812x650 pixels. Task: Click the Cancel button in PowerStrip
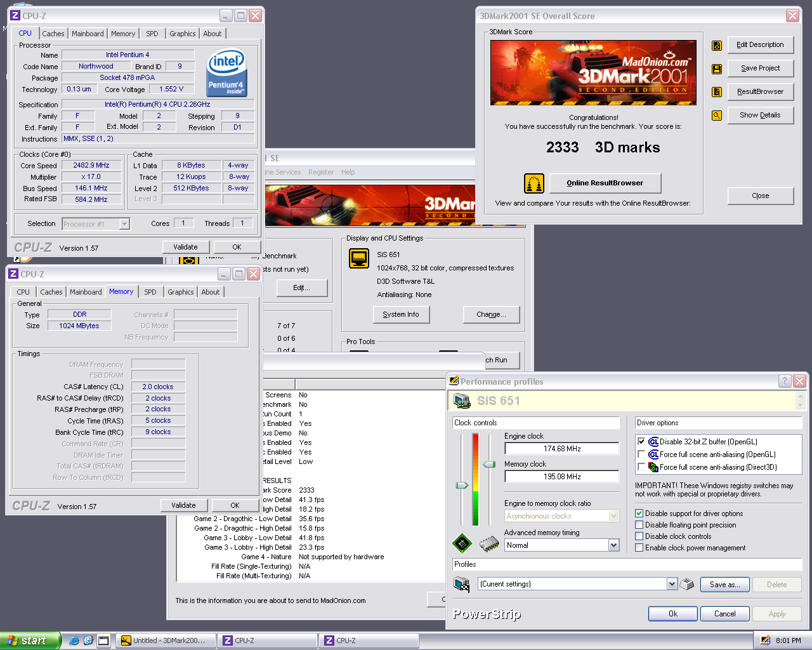pos(725,614)
